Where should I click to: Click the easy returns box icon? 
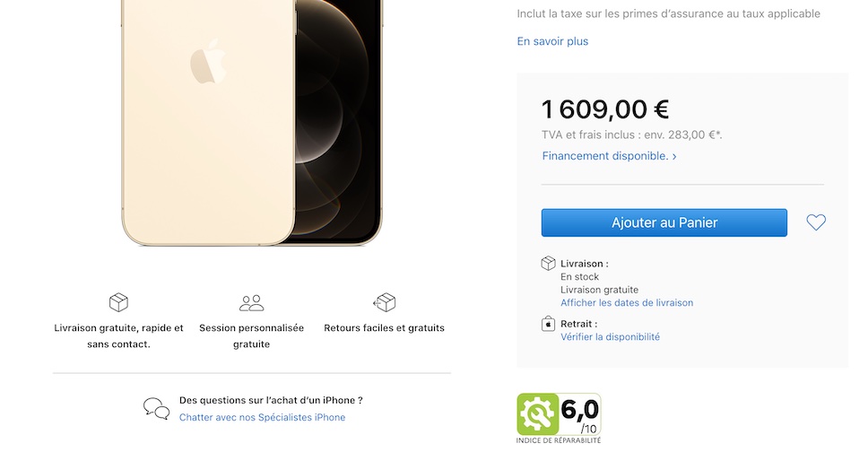pyautogui.click(x=384, y=302)
